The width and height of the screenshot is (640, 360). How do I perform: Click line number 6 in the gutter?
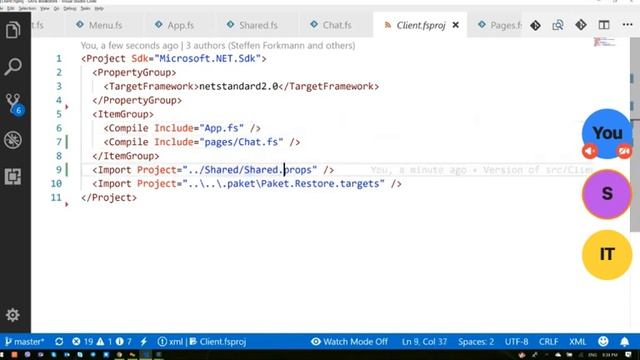[59, 128]
